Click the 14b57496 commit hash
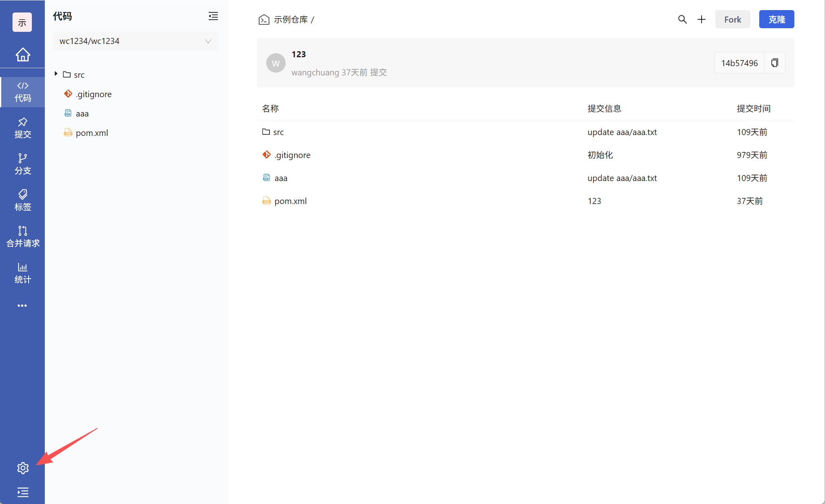This screenshot has height=504, width=825. [x=739, y=63]
